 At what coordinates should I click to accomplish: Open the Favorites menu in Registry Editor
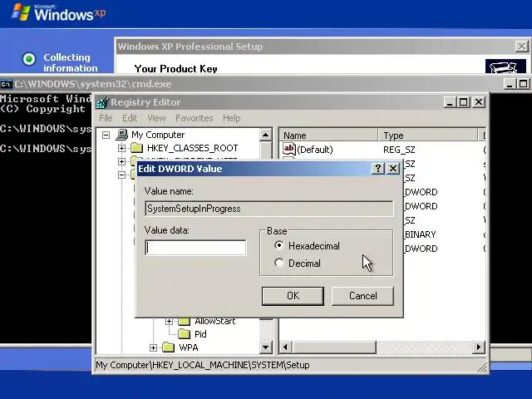(x=194, y=118)
